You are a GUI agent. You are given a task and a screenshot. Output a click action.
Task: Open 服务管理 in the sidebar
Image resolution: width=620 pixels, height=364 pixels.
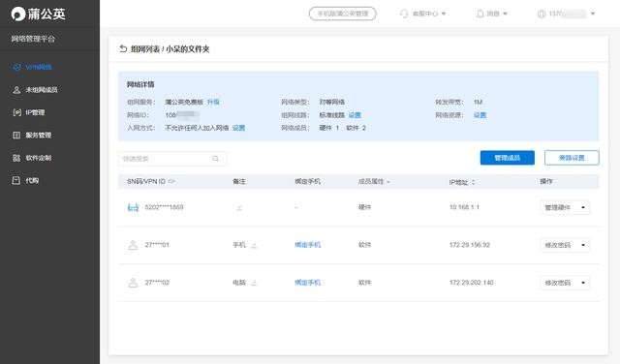(x=32, y=136)
